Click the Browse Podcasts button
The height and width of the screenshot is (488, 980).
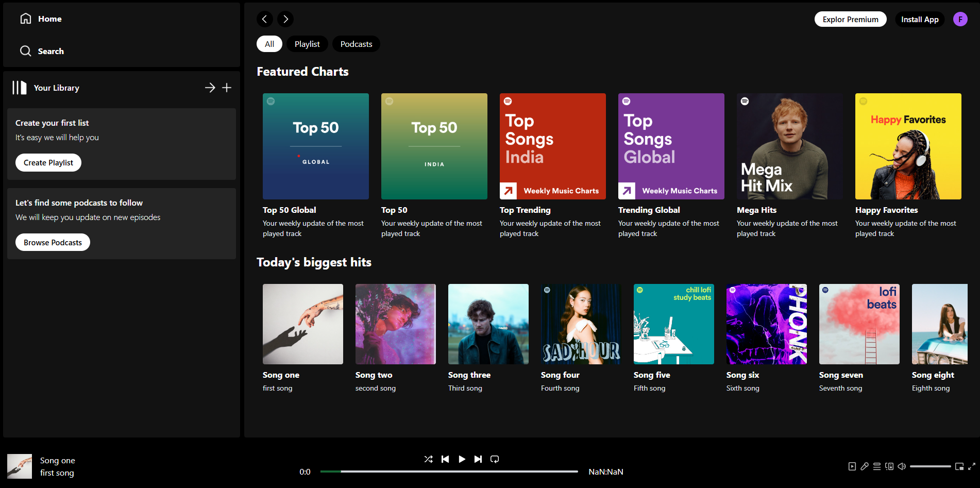click(53, 243)
